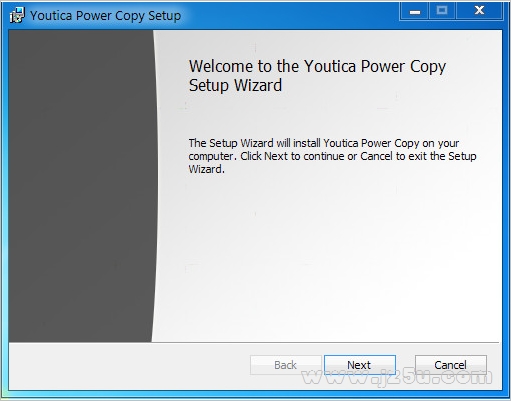Click the 'The Setup Wizard will install' sentence
Image resolution: width=511 pixels, height=401 pixels.
coord(324,143)
